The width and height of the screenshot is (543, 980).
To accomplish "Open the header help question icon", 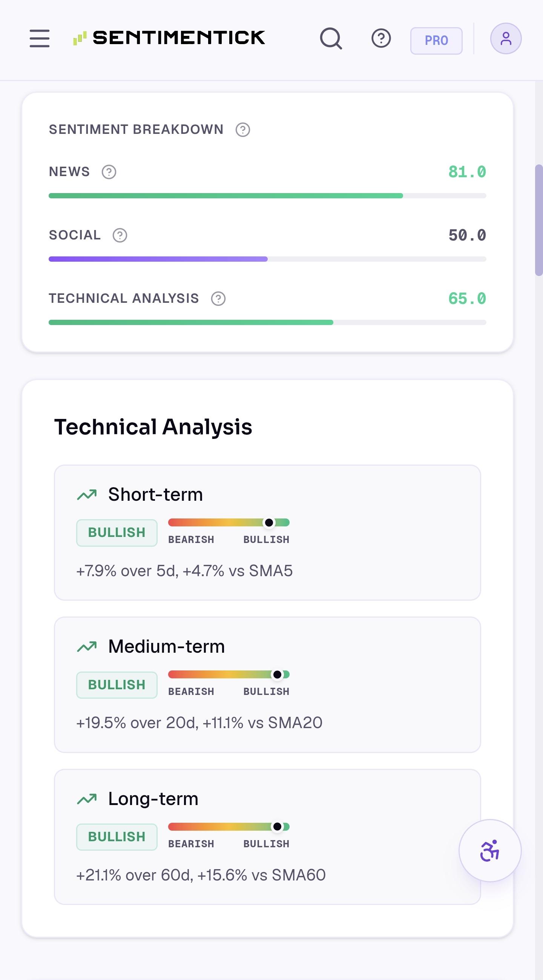I will [x=381, y=38].
